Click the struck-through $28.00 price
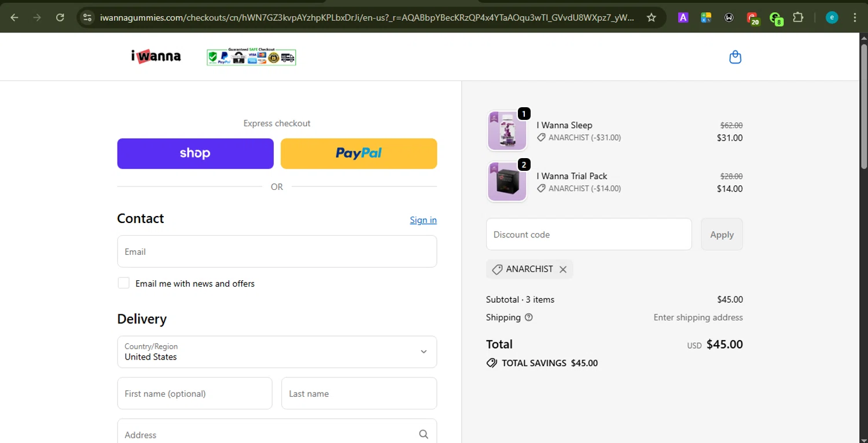 [731, 176]
